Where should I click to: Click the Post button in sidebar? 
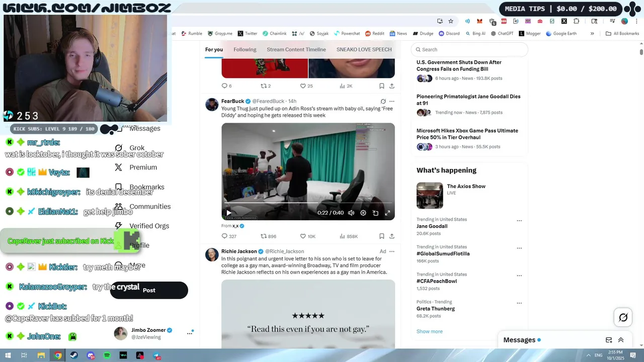149,290
